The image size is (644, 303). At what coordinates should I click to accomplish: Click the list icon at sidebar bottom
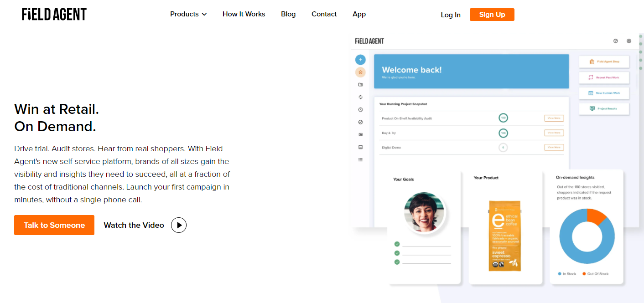(x=360, y=159)
